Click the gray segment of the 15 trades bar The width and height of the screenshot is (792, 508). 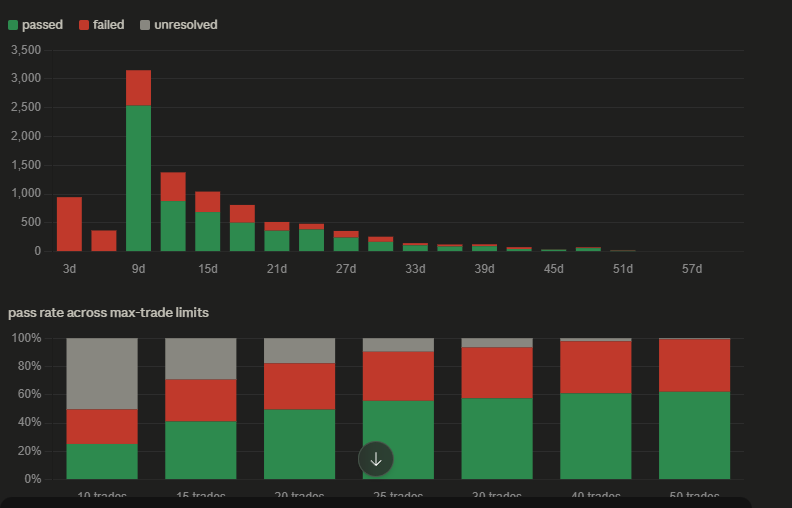[201, 359]
